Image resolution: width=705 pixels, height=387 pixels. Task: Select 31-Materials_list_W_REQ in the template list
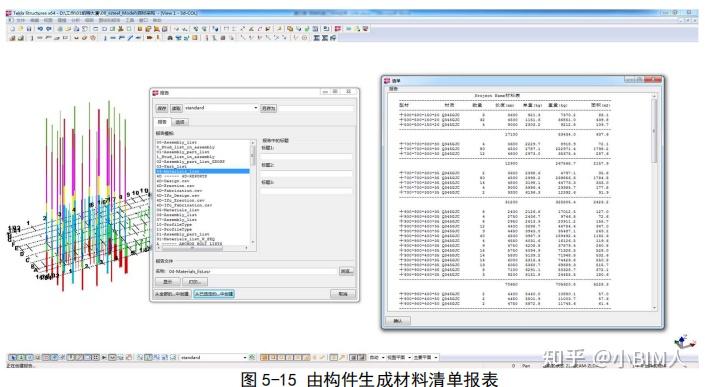tap(185, 239)
